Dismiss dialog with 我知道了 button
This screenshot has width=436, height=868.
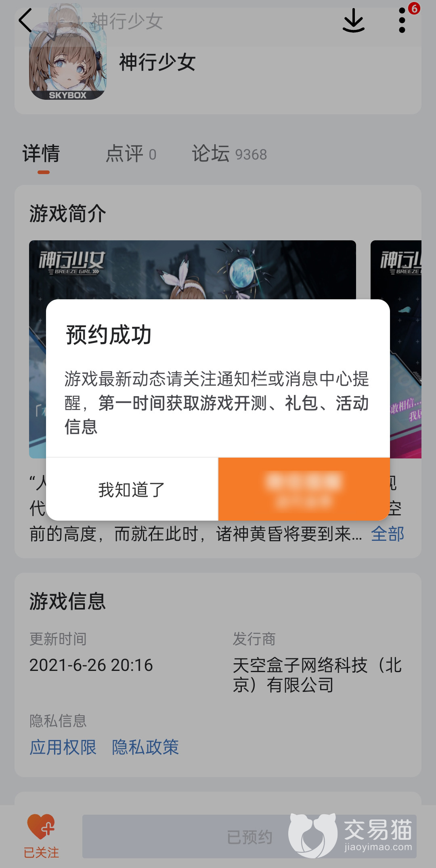click(132, 489)
